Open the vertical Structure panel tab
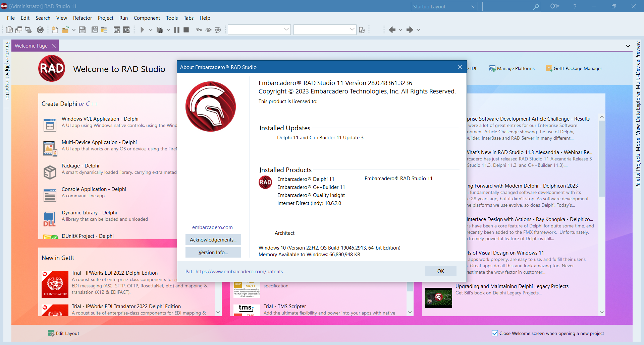This screenshot has width=644, height=345. pyautogui.click(x=7, y=52)
